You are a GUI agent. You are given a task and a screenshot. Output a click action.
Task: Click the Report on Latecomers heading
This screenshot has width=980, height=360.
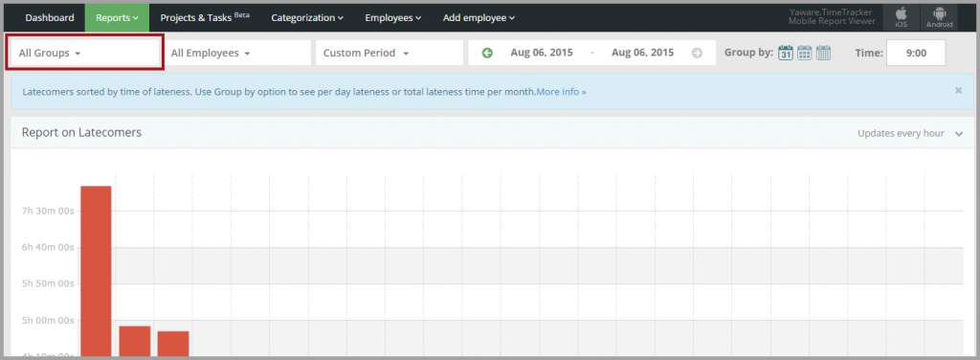coord(81,132)
